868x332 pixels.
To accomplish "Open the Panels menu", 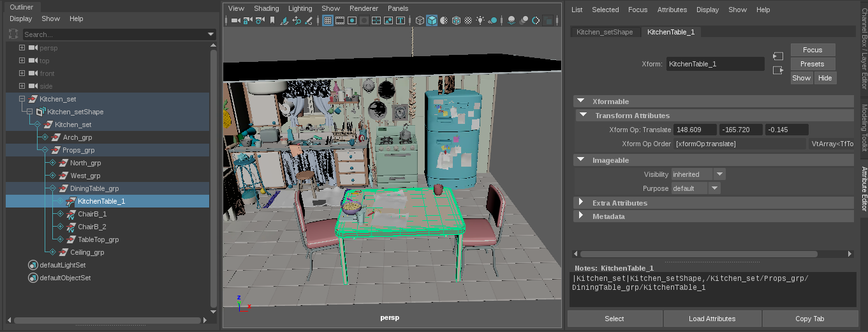I will (398, 8).
